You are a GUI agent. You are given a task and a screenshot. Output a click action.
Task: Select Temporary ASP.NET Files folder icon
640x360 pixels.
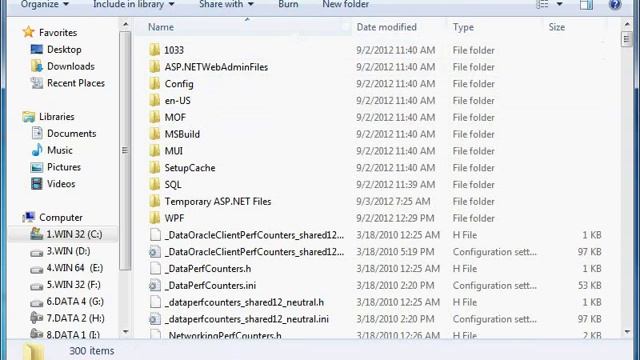click(155, 201)
